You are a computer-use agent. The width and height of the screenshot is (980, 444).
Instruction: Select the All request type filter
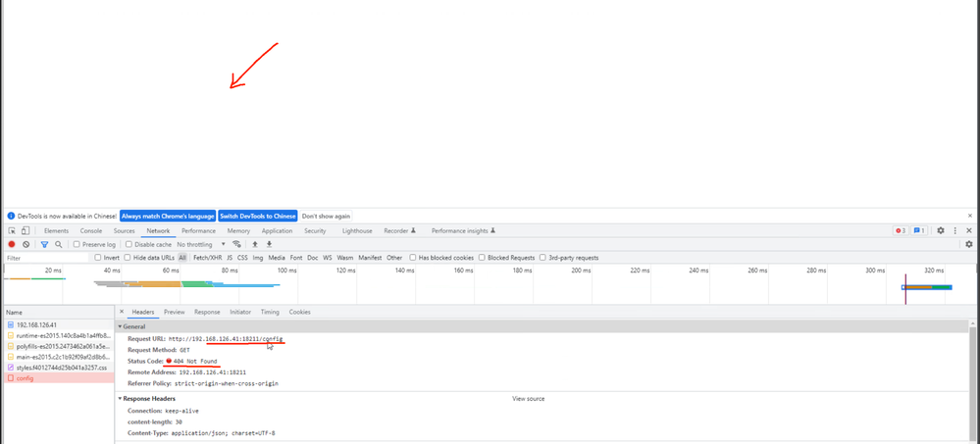182,257
